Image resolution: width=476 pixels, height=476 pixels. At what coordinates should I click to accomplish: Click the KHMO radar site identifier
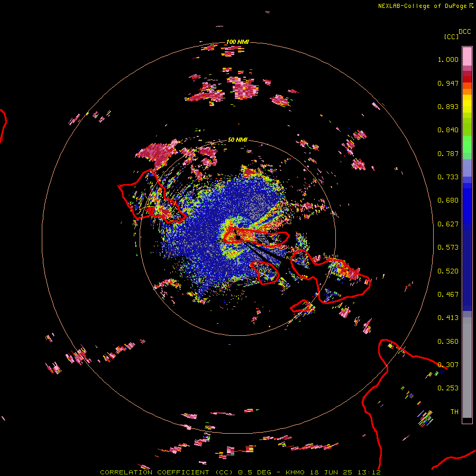click(x=295, y=472)
